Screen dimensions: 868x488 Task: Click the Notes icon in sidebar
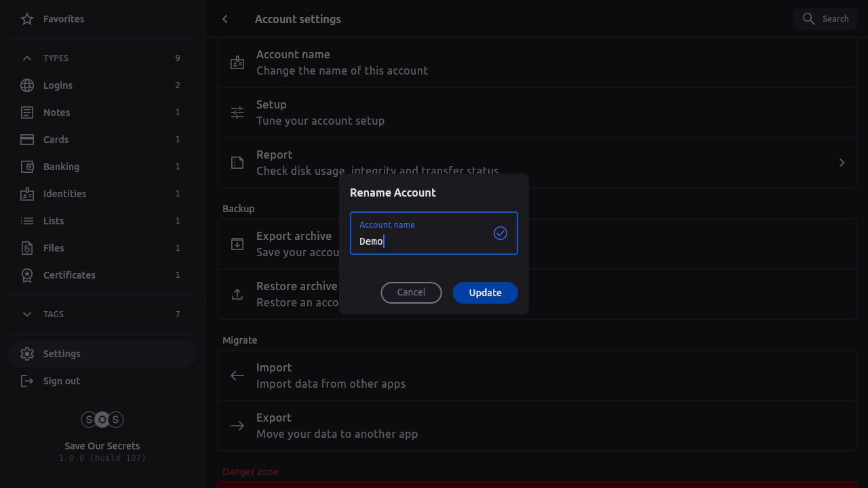(27, 113)
